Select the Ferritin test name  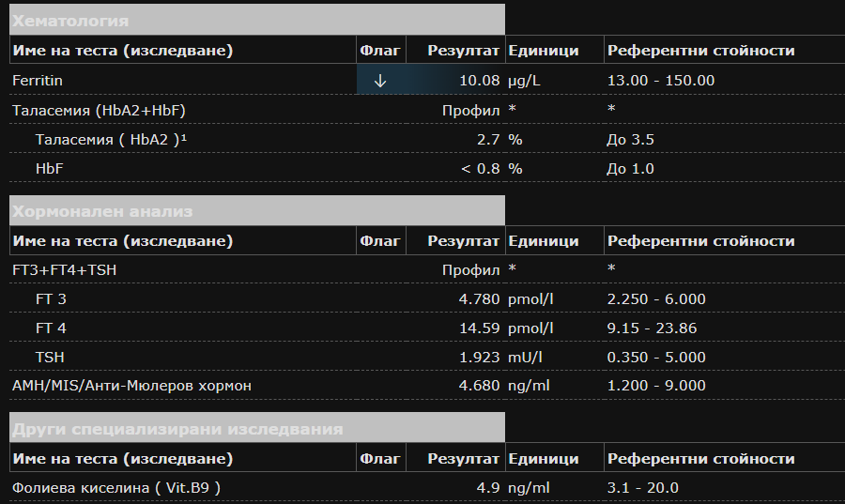point(38,81)
